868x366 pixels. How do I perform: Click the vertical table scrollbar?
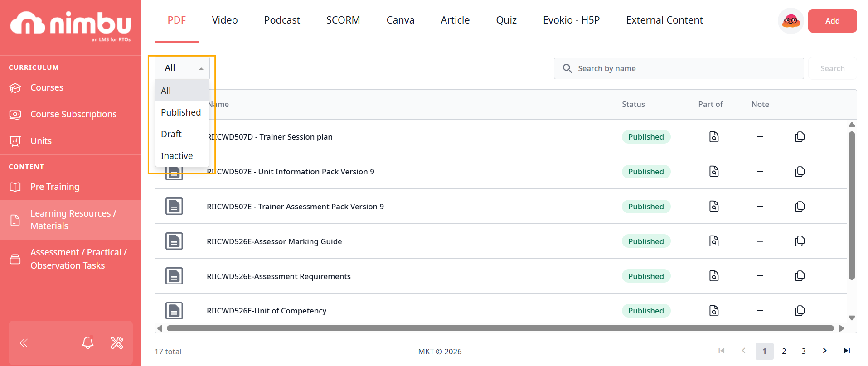tap(852, 206)
